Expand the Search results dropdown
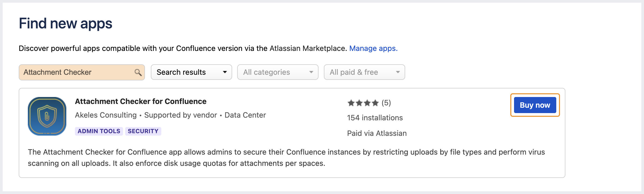Screen dimensions: 644x194 coord(191,72)
